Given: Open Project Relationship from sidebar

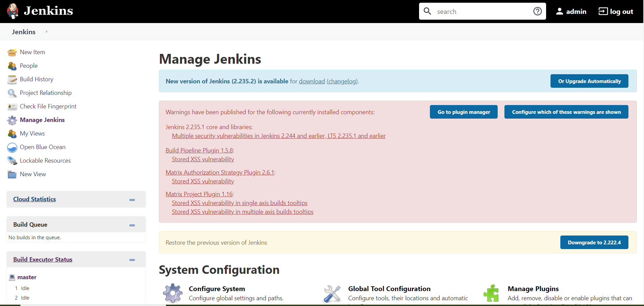Looking at the screenshot, I should coord(46,93).
